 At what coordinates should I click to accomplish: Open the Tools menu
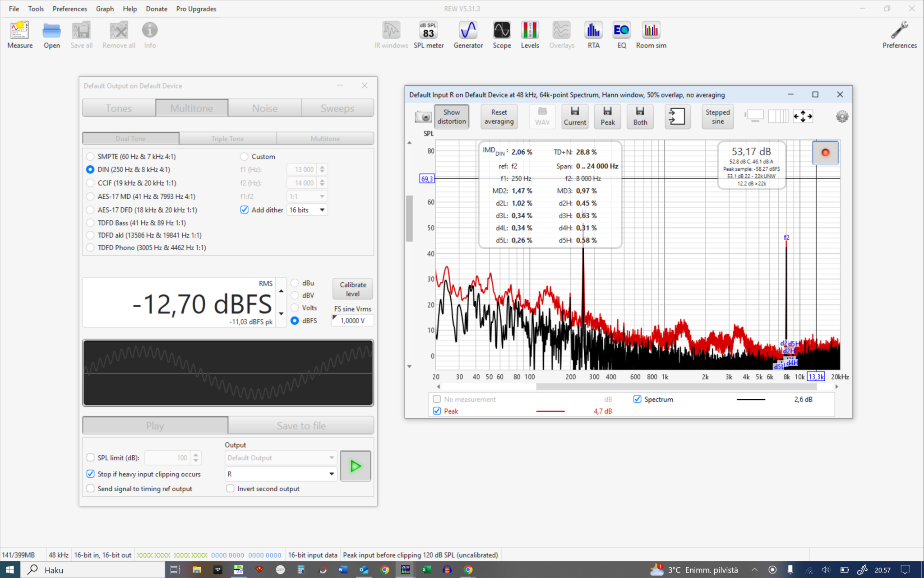click(x=36, y=9)
